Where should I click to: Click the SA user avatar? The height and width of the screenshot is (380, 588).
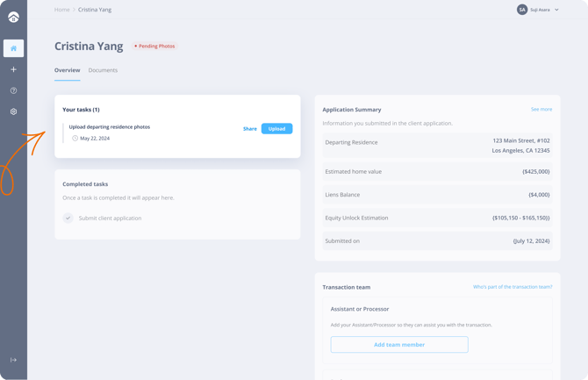click(x=522, y=10)
